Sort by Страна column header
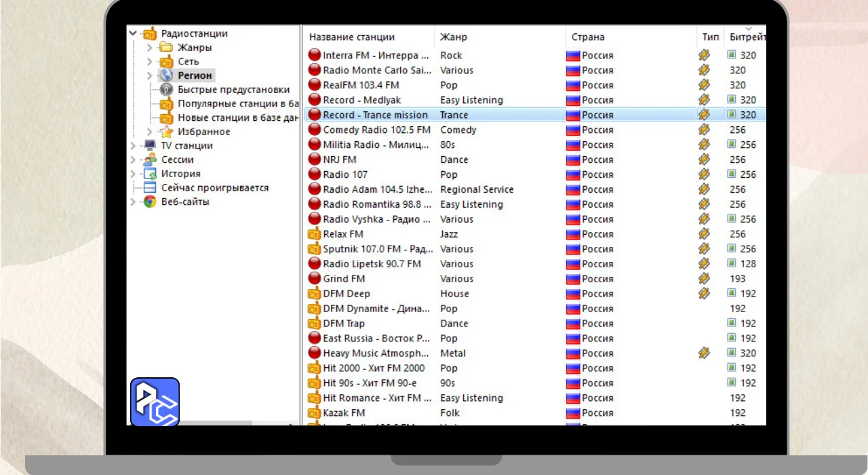Screen dimensions: 868x475 point(631,37)
